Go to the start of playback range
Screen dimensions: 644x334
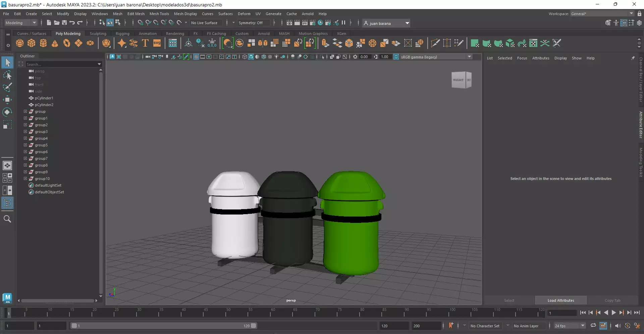[583, 313]
